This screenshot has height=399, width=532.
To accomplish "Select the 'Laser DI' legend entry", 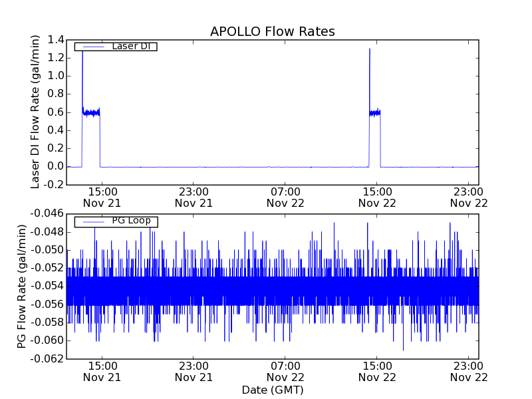I will (116, 46).
